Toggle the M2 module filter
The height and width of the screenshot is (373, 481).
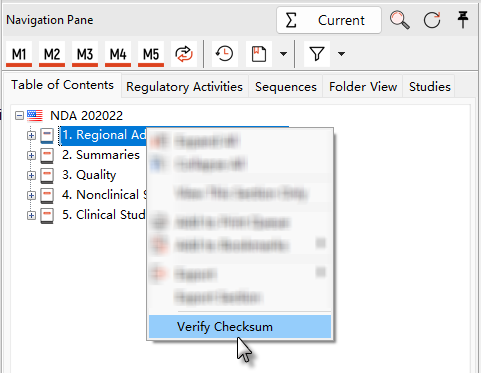[52, 54]
